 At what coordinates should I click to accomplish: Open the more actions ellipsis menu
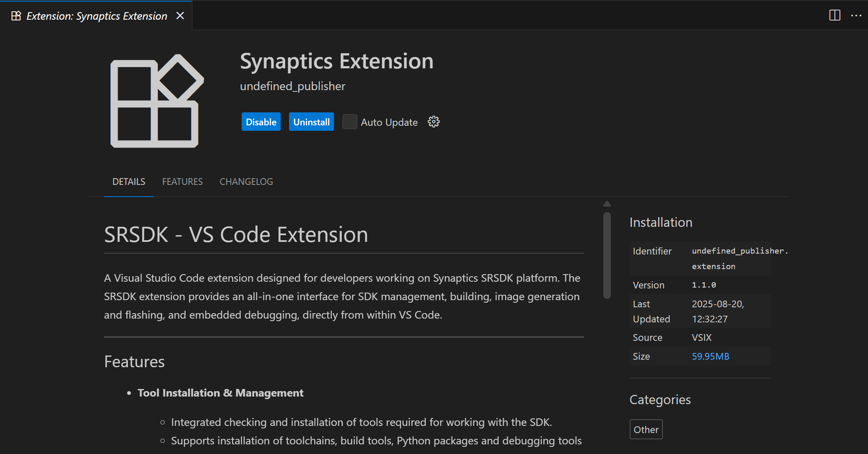pos(856,16)
